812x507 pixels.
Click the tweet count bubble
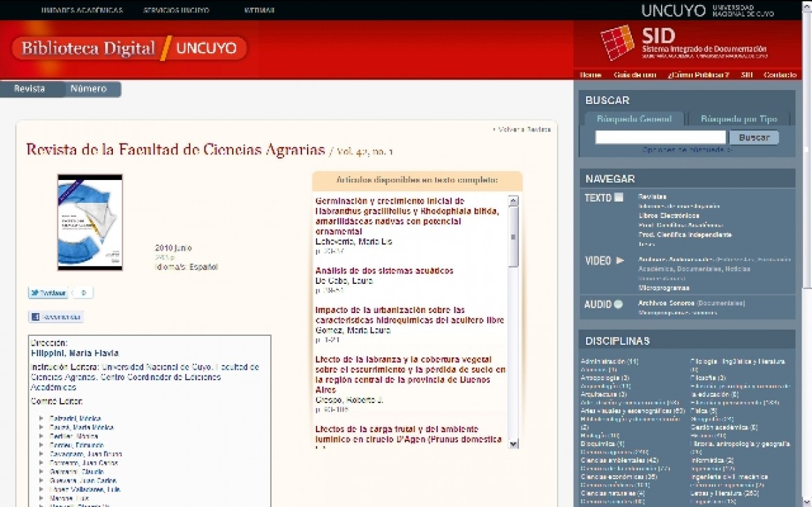(83, 293)
